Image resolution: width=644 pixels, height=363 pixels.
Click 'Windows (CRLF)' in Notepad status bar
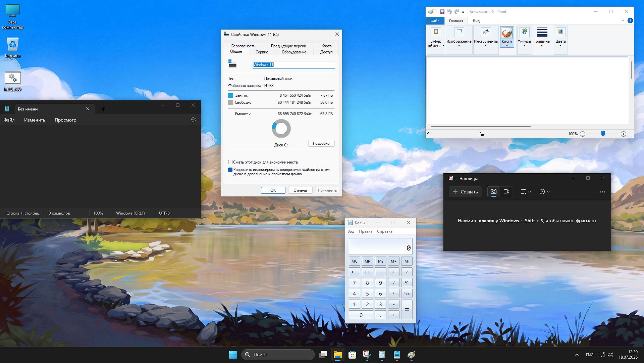pyautogui.click(x=130, y=213)
